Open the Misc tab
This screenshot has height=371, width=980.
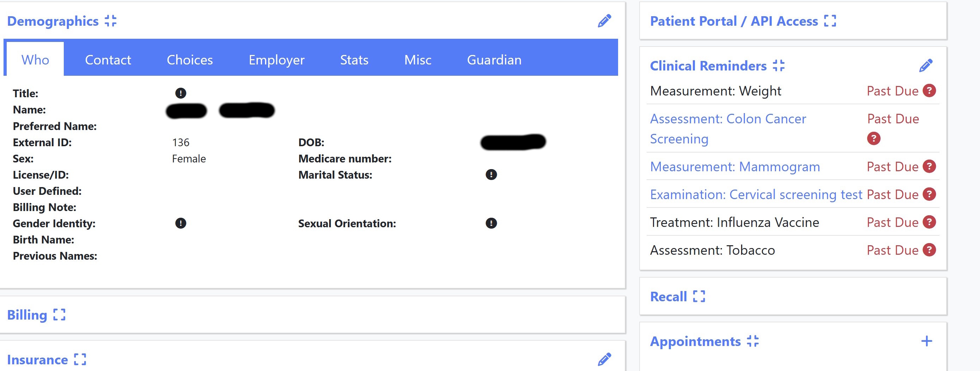coord(418,60)
